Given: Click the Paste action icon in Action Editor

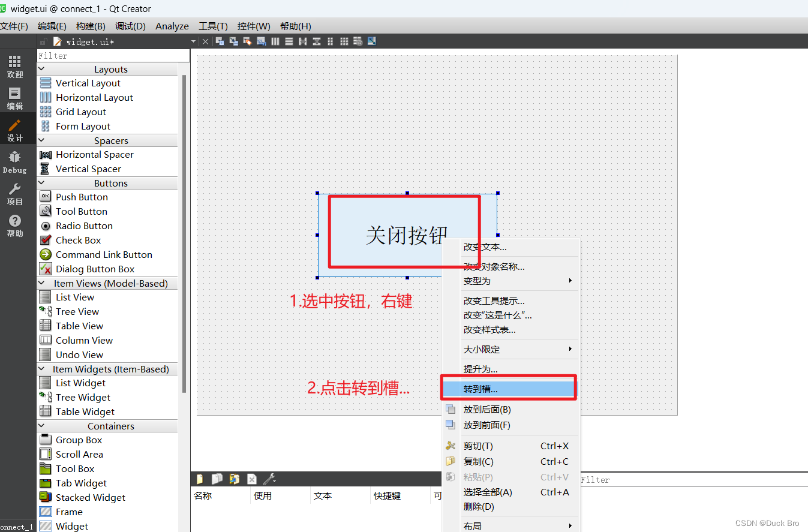Looking at the screenshot, I should click(235, 479).
